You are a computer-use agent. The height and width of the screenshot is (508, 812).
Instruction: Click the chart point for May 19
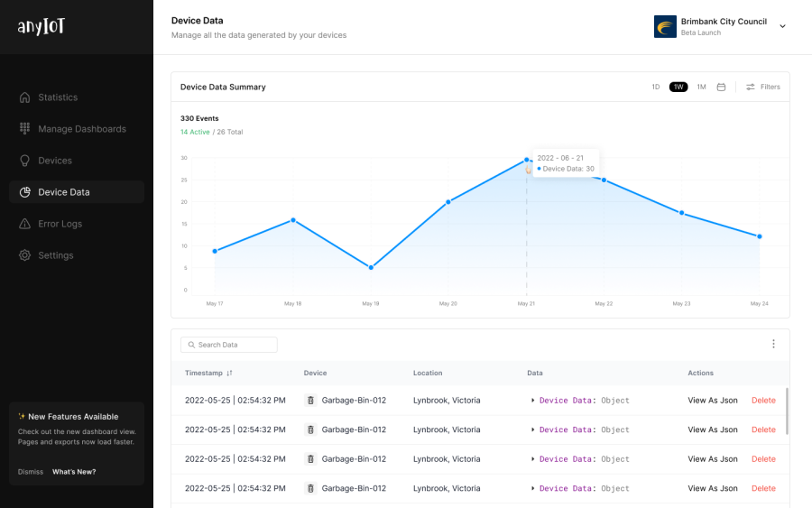(371, 268)
